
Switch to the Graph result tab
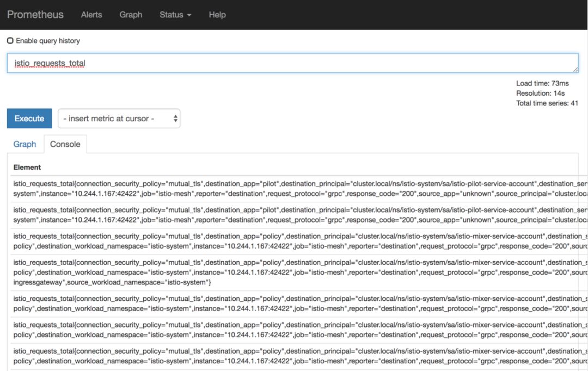[24, 144]
